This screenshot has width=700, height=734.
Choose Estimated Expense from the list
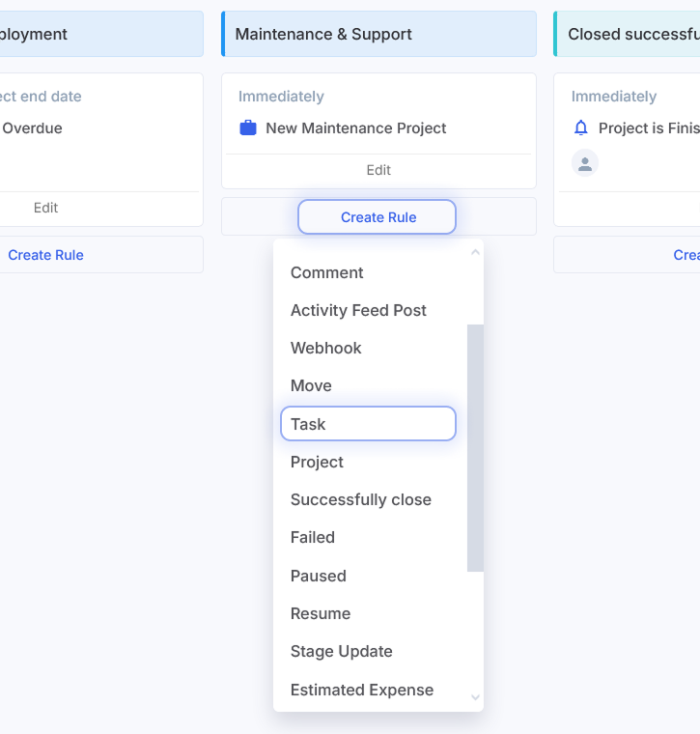pyautogui.click(x=362, y=690)
